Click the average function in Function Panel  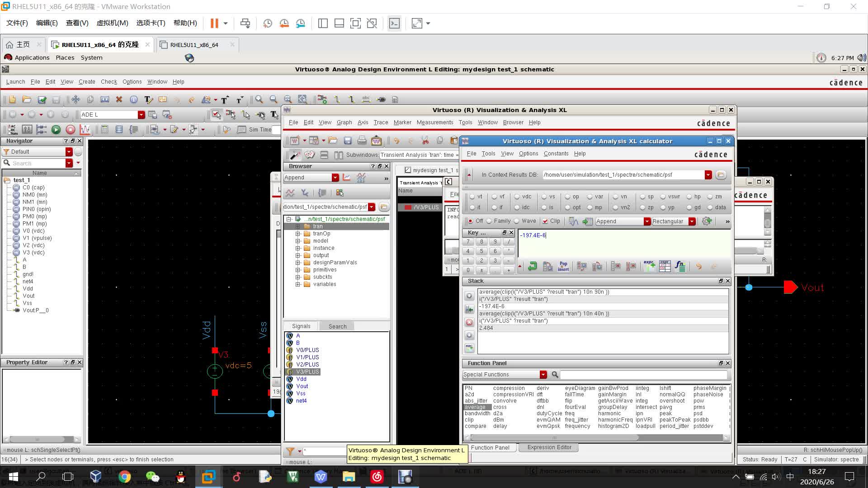475,407
